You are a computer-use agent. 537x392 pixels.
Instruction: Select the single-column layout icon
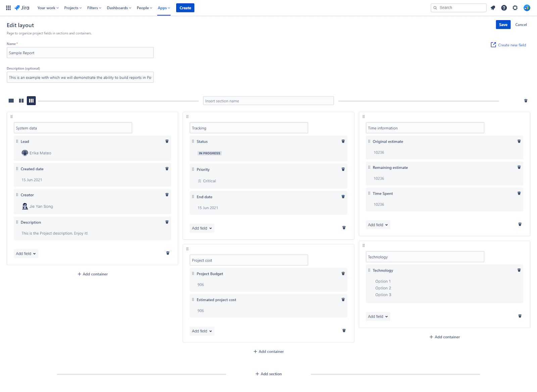pos(10,100)
